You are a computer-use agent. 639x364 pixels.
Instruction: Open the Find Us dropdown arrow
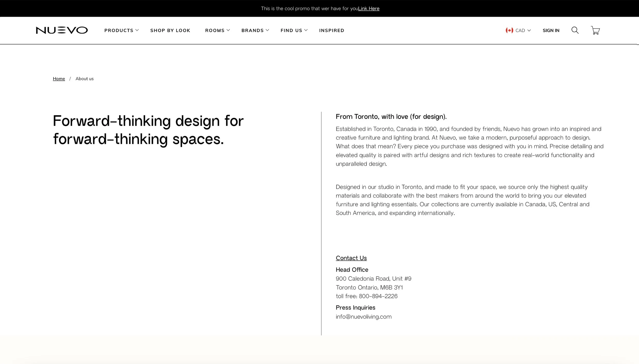click(x=306, y=30)
